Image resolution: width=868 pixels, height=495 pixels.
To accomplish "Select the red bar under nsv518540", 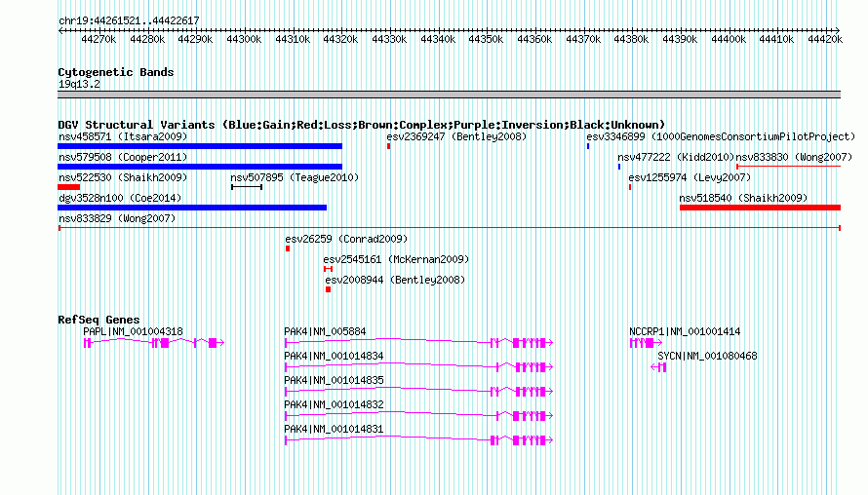I will tap(760, 208).
